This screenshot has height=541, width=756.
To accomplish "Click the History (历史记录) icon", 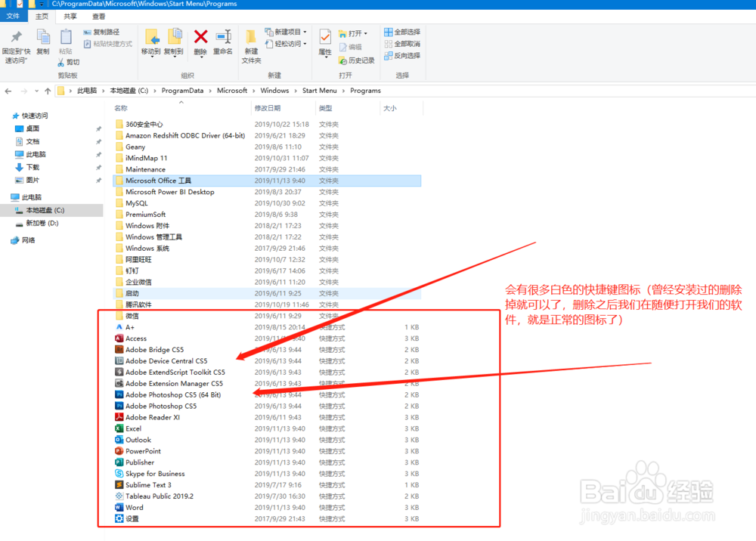I will [342, 60].
